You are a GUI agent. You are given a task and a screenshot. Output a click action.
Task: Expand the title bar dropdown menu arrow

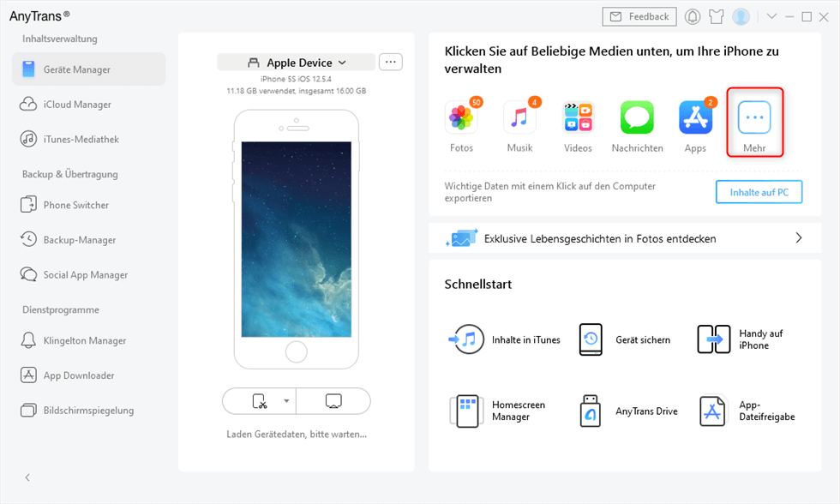[771, 16]
